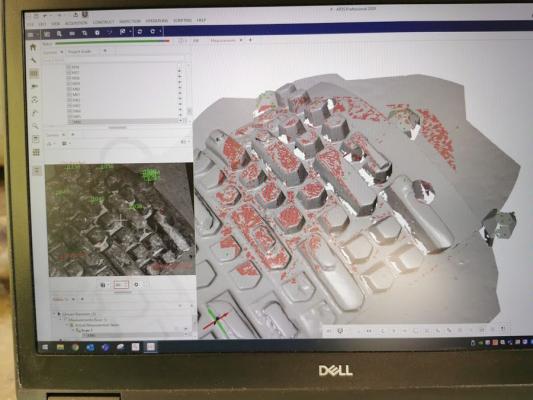Screen dimensions: 533x400
Task: Click the magnifier icon in the dark toolbar
Action: [x=59, y=34]
